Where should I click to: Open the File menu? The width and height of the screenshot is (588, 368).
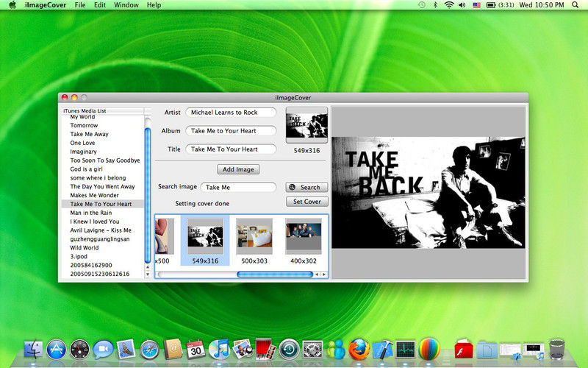click(80, 5)
